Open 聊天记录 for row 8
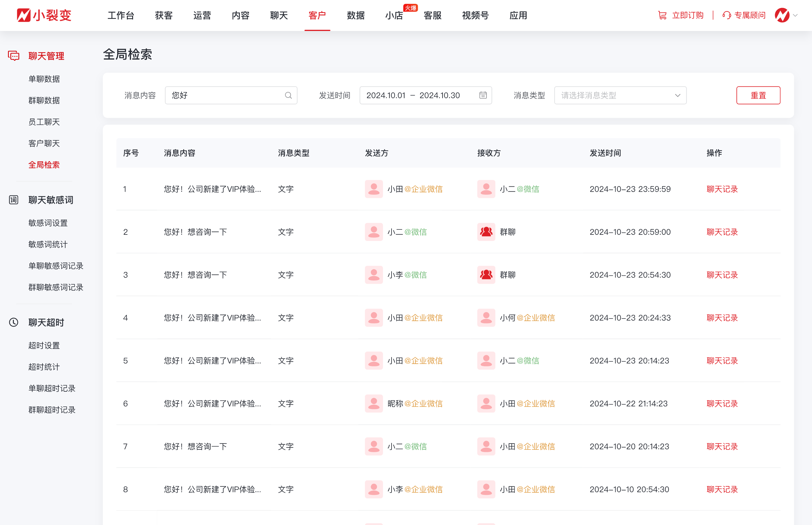The width and height of the screenshot is (812, 525). 722,490
